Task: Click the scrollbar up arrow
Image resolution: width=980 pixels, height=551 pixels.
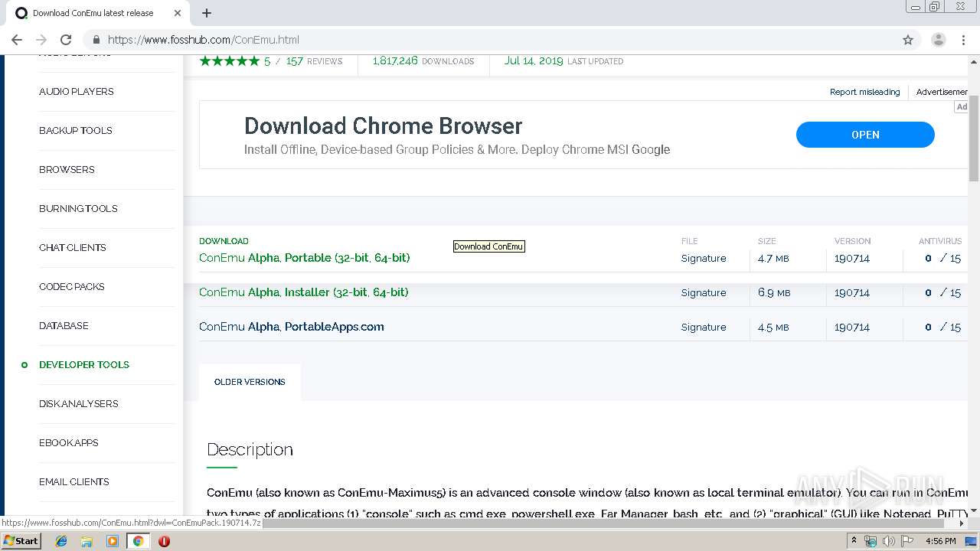Action: (x=974, y=61)
